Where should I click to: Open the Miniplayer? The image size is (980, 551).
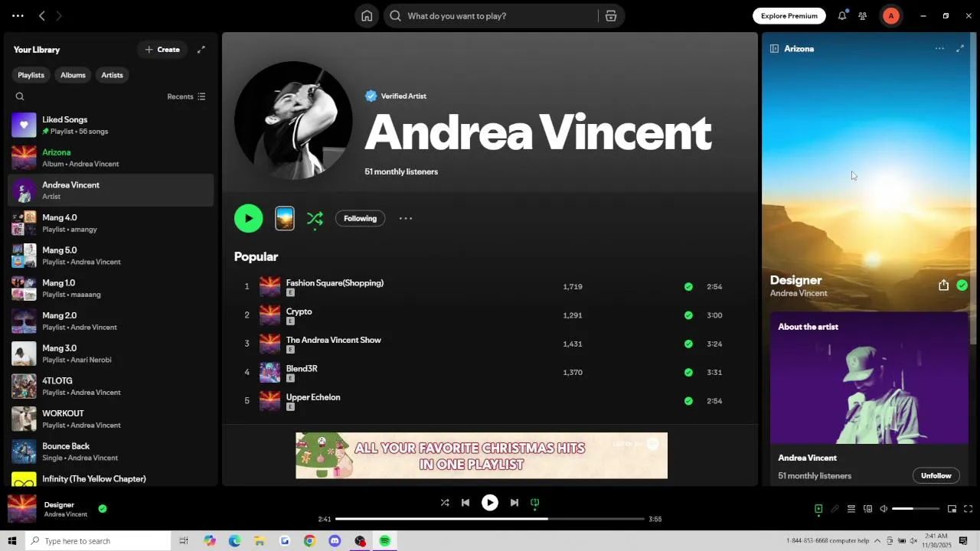click(952, 509)
